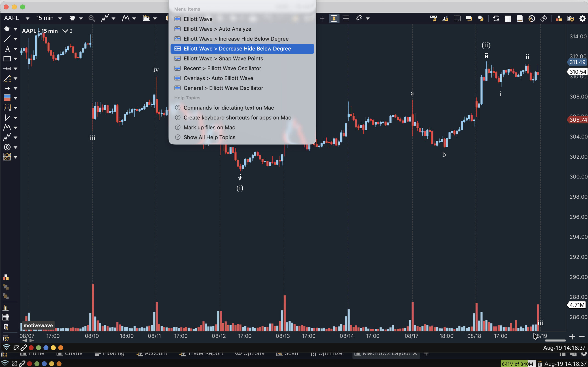Choose Elliott Wave > Snap Wave Points
This screenshot has width=588, height=367.
[242, 58]
